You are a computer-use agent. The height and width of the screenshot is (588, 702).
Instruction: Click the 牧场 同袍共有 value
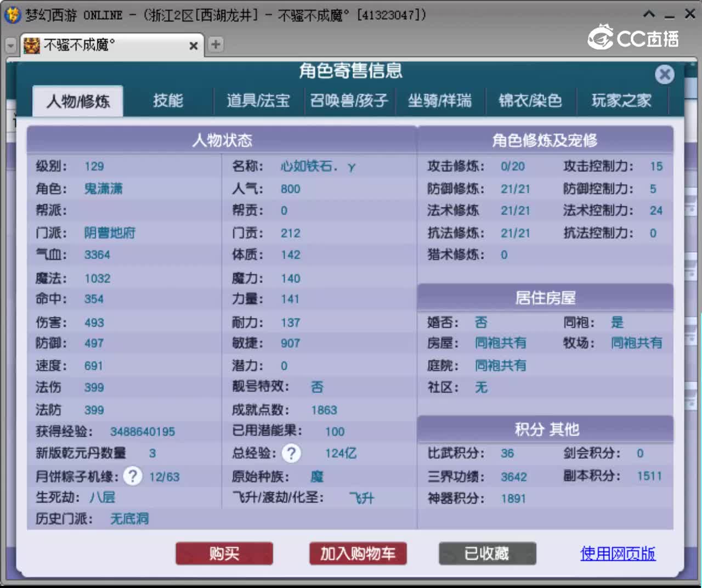[637, 343]
